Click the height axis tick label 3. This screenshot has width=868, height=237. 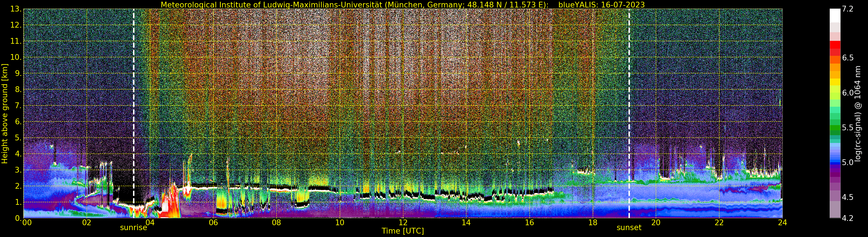click(18, 170)
